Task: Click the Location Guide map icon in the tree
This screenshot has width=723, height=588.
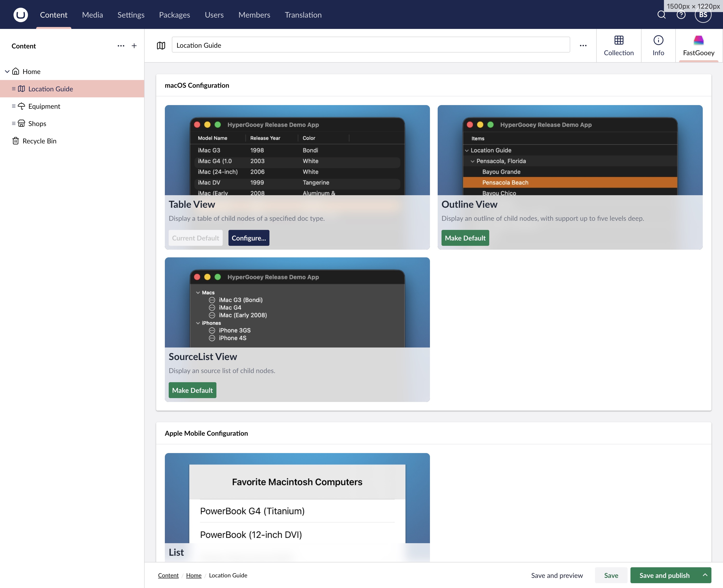Action: pyautogui.click(x=21, y=89)
